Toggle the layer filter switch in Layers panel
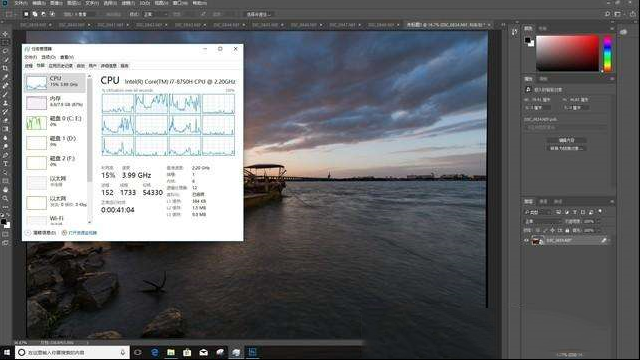 [600, 211]
